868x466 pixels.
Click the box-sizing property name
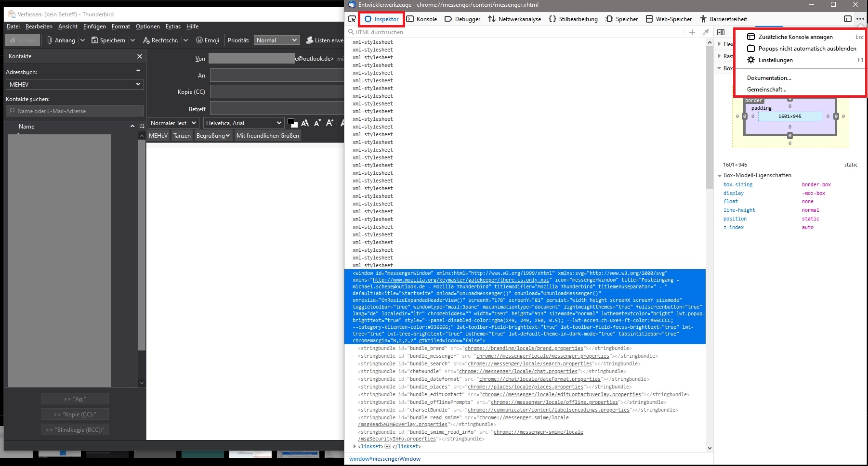738,185
